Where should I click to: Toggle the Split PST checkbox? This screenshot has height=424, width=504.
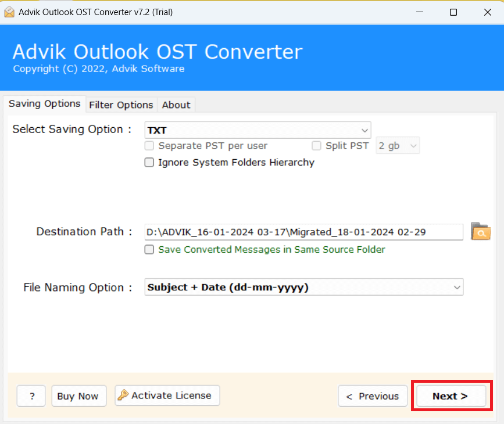tap(316, 146)
